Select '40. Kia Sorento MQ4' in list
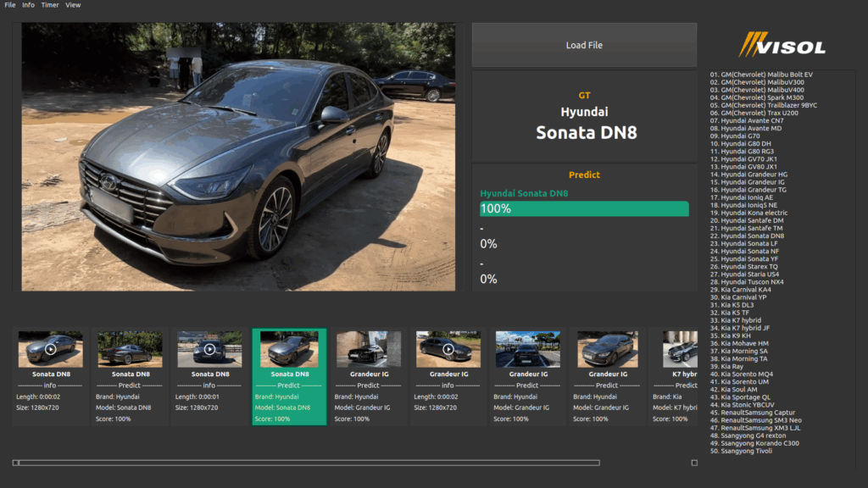 coord(741,374)
